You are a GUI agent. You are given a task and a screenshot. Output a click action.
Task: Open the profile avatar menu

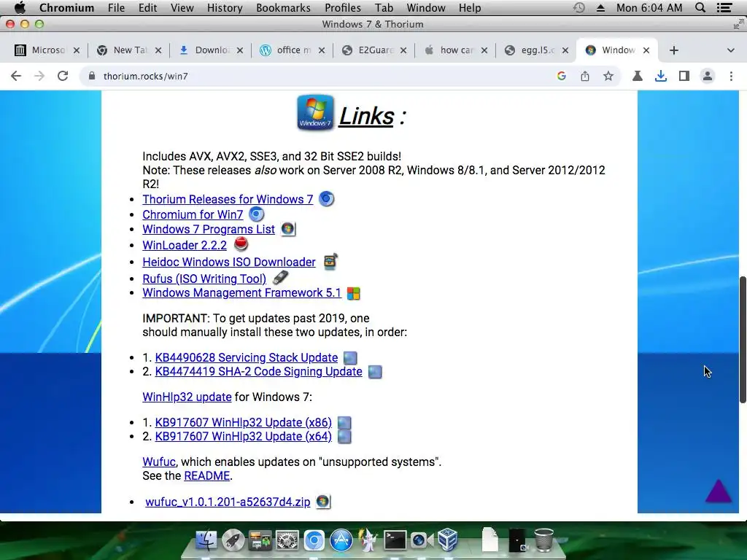point(708,76)
